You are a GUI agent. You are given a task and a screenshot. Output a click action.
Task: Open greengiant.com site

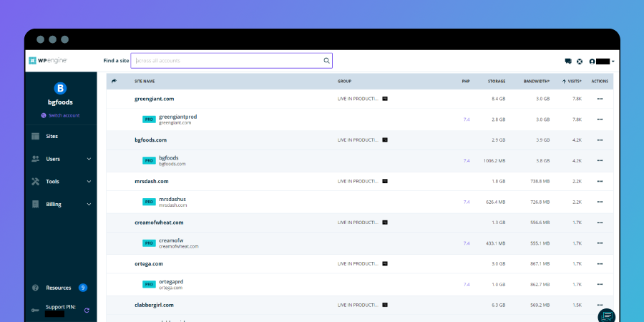[x=155, y=99]
